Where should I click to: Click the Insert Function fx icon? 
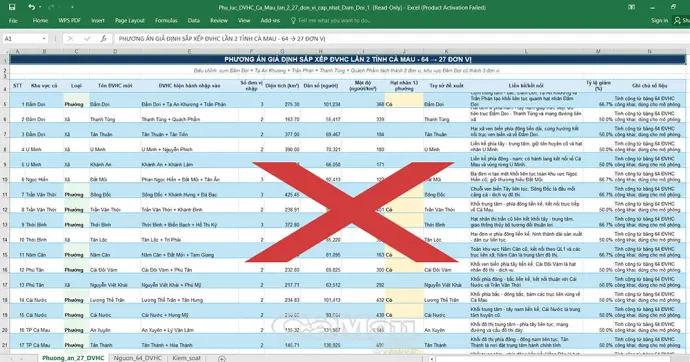point(103,39)
